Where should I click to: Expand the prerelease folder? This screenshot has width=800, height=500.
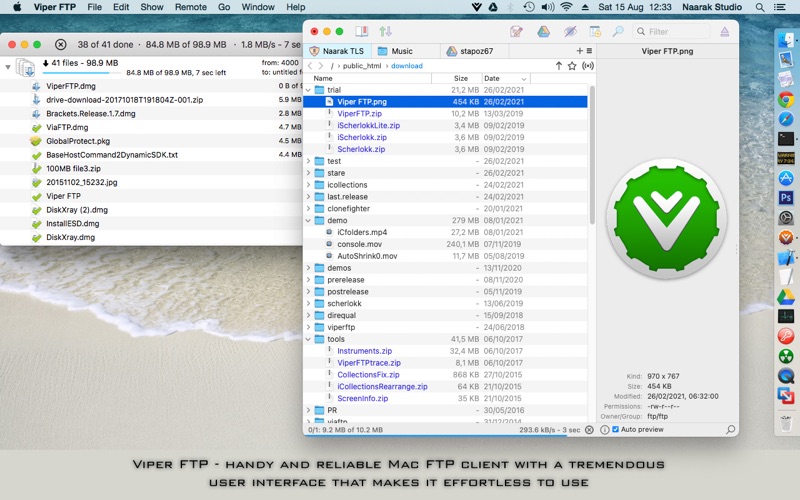coord(308,280)
